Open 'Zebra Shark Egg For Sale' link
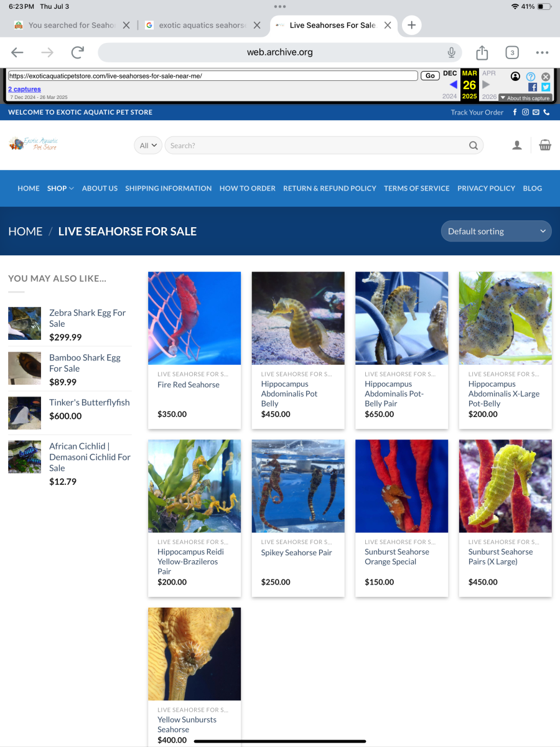This screenshot has width=560, height=747. tap(87, 318)
